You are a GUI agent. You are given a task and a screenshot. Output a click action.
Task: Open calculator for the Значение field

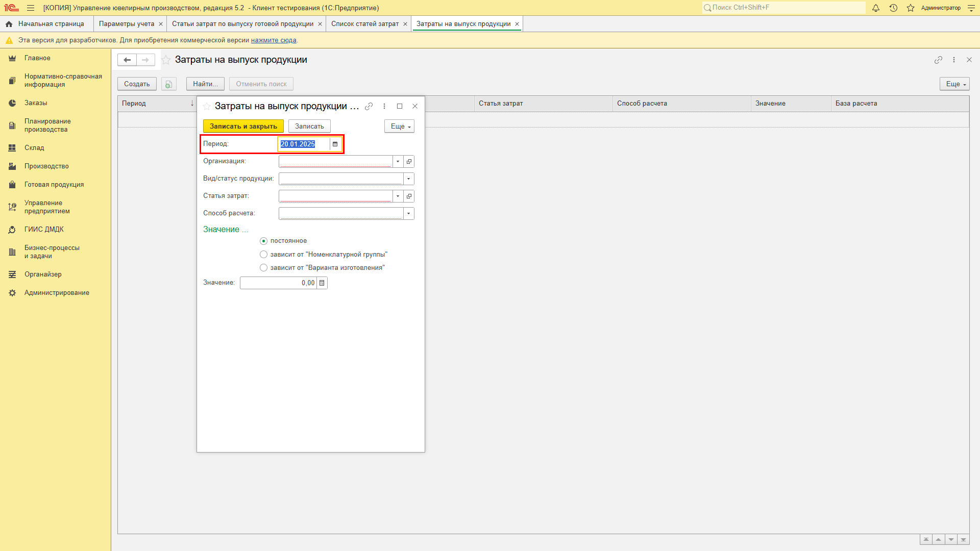point(322,283)
